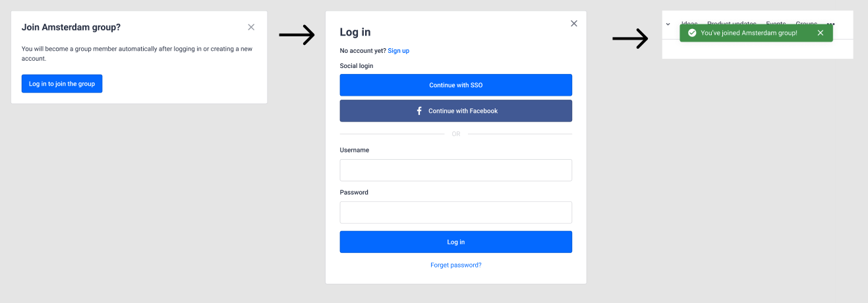Go to Groups in the navigation
The height and width of the screenshot is (303, 868).
[x=806, y=24]
